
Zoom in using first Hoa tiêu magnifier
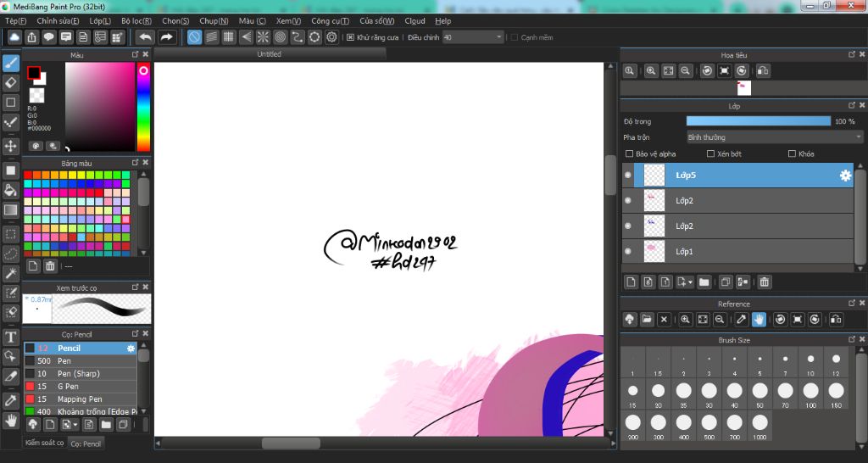tap(630, 71)
